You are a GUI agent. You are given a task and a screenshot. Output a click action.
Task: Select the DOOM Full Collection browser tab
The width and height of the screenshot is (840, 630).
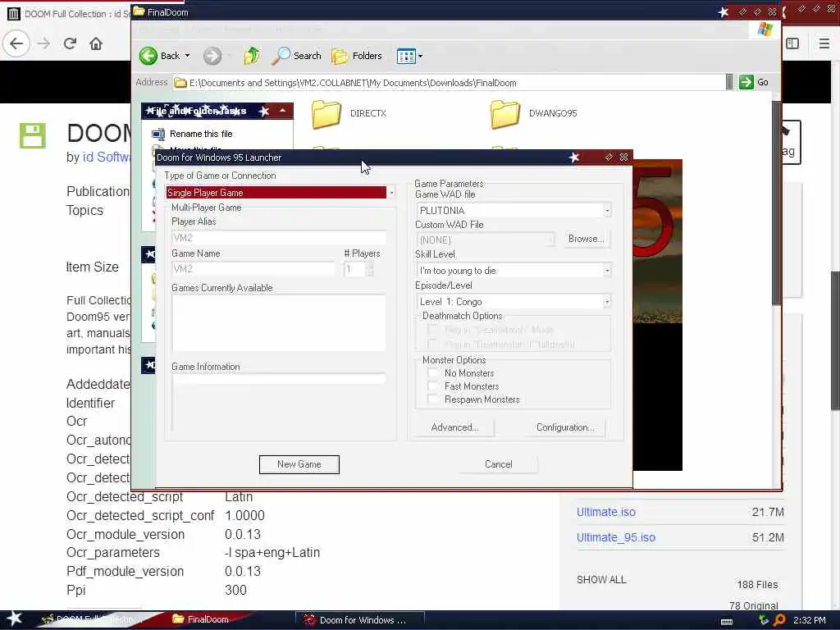pyautogui.click(x=68, y=14)
